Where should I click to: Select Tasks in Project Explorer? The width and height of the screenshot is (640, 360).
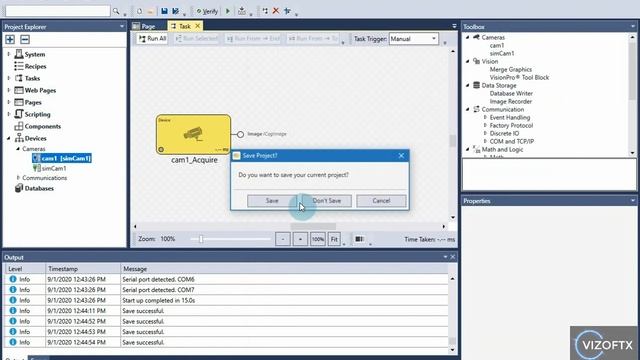32,78
